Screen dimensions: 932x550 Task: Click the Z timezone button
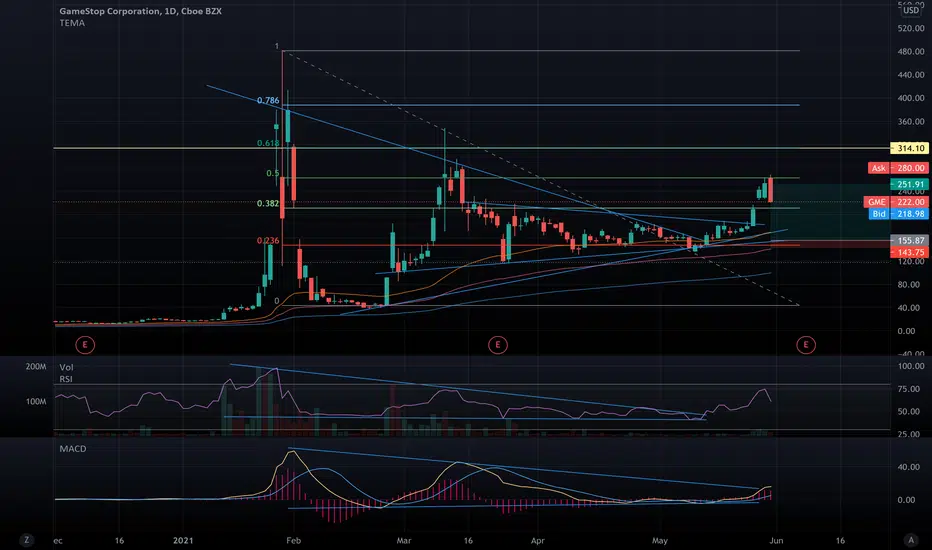pyautogui.click(x=26, y=540)
